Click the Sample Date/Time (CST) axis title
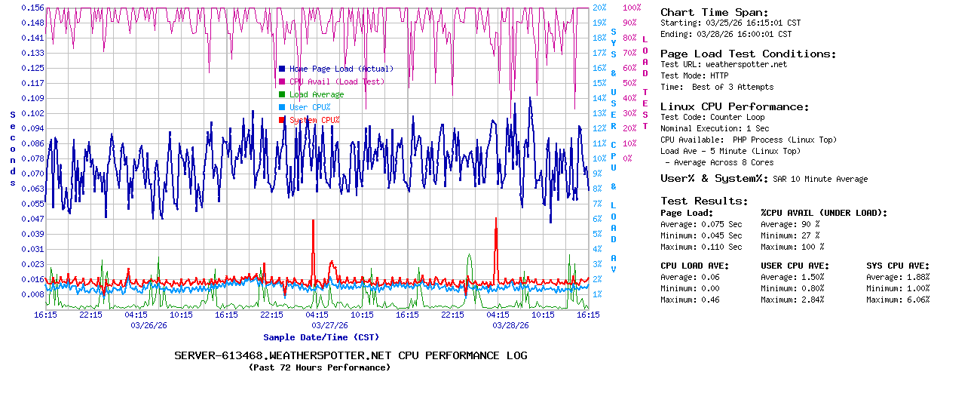 click(x=321, y=337)
